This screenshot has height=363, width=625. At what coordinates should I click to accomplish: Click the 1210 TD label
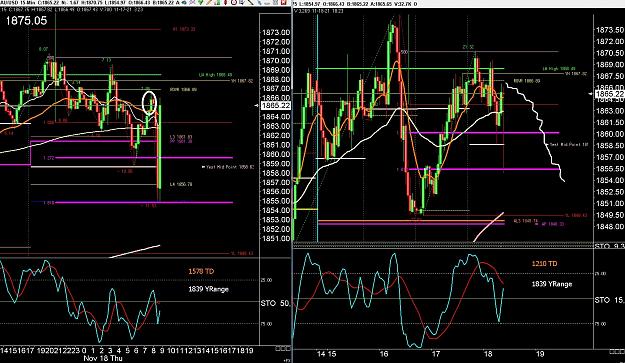544,263
